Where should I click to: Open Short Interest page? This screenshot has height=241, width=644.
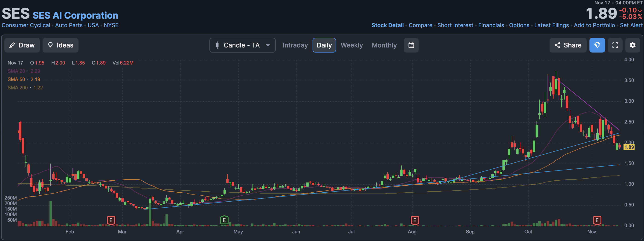(455, 25)
